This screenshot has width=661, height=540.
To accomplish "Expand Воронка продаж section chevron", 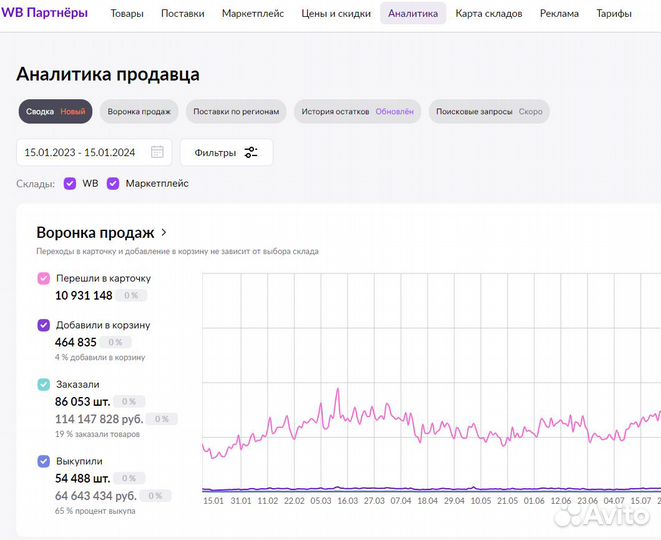I will (164, 232).
